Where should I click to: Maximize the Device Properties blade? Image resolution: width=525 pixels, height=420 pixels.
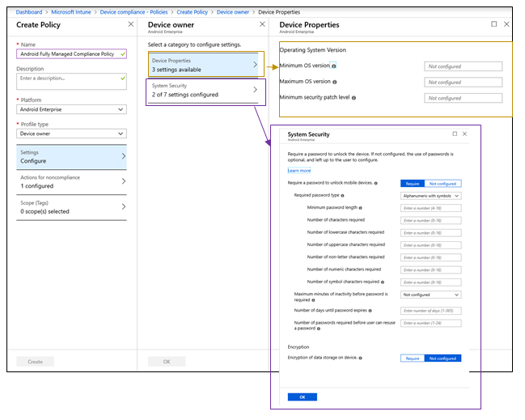coord(494,24)
